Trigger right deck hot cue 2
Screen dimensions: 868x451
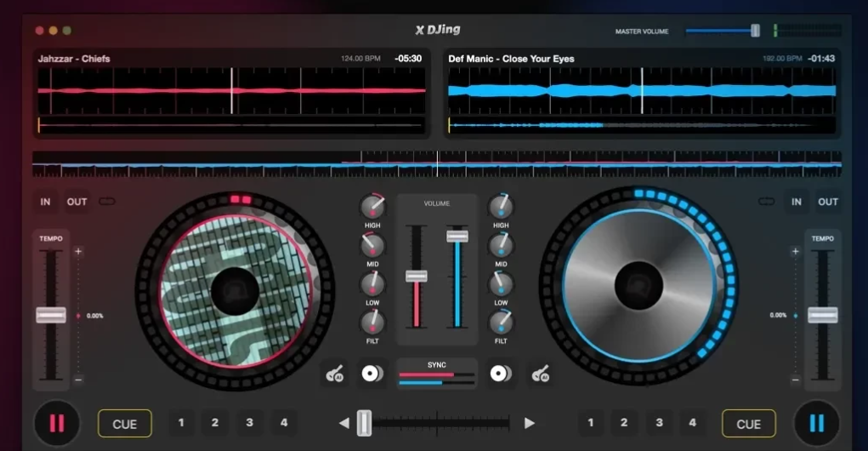coord(624,423)
